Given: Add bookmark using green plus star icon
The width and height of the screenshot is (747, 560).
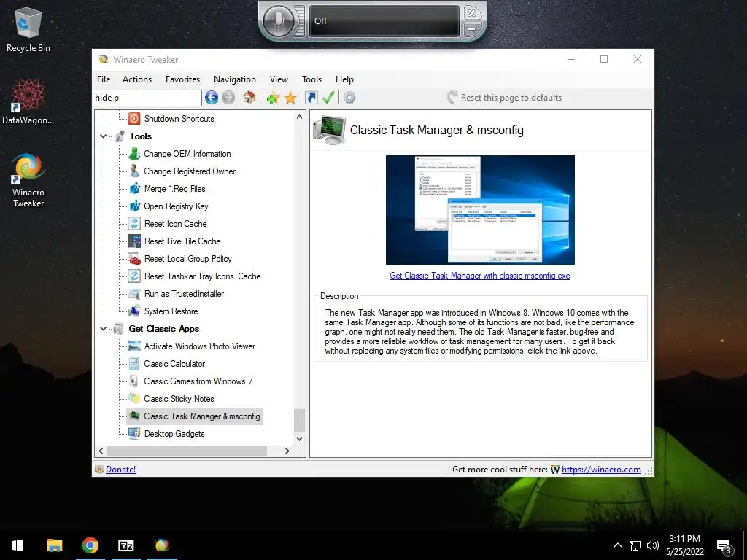Looking at the screenshot, I should click(x=273, y=98).
